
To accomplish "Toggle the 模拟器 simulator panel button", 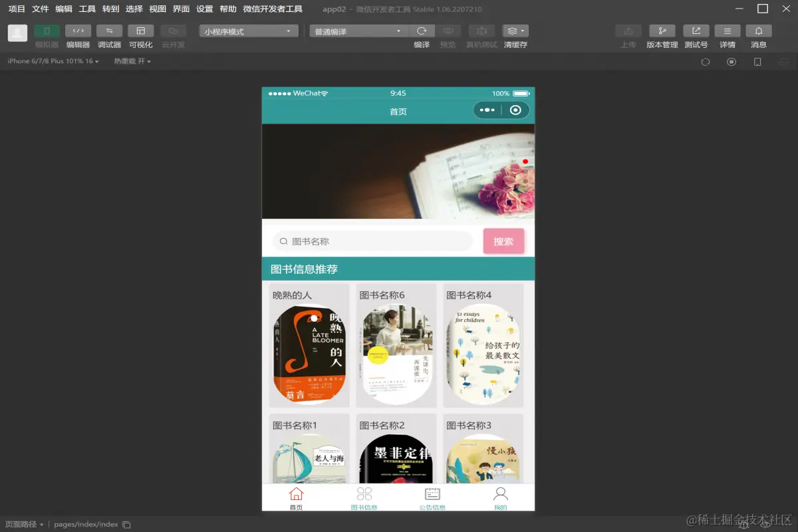I will pos(47,31).
